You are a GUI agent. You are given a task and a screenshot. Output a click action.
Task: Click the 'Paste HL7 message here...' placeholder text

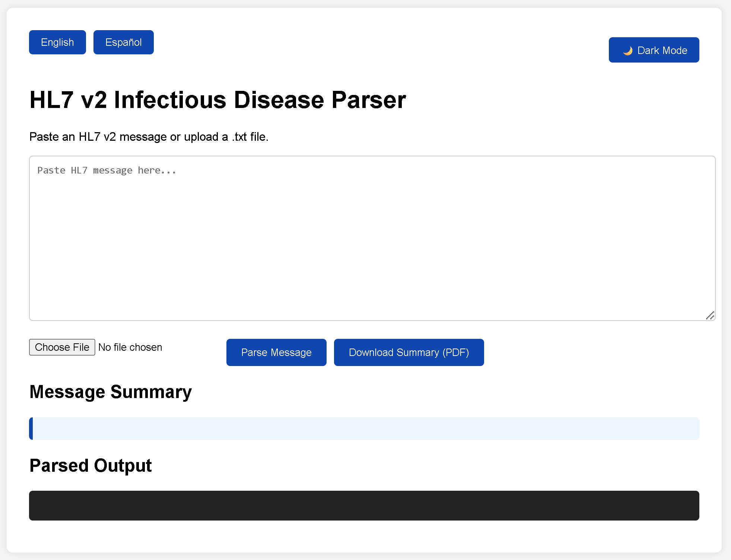click(x=107, y=170)
